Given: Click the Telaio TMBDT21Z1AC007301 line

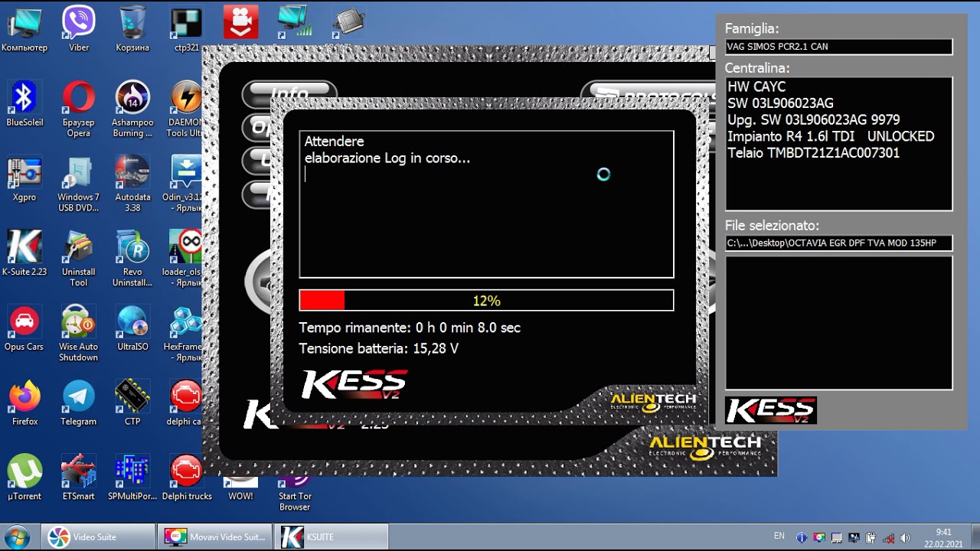Looking at the screenshot, I should [x=813, y=153].
